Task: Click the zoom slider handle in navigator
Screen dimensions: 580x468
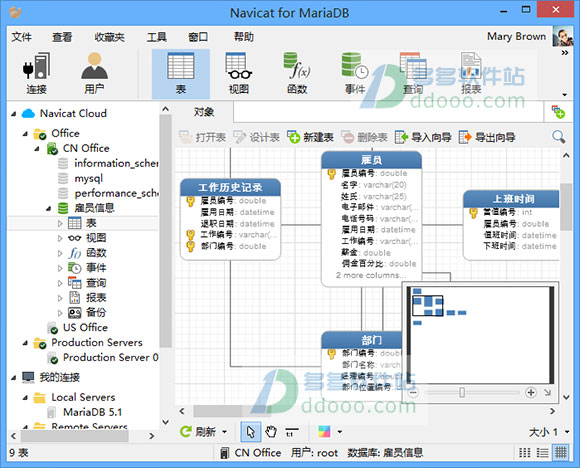Action: pyautogui.click(x=462, y=392)
